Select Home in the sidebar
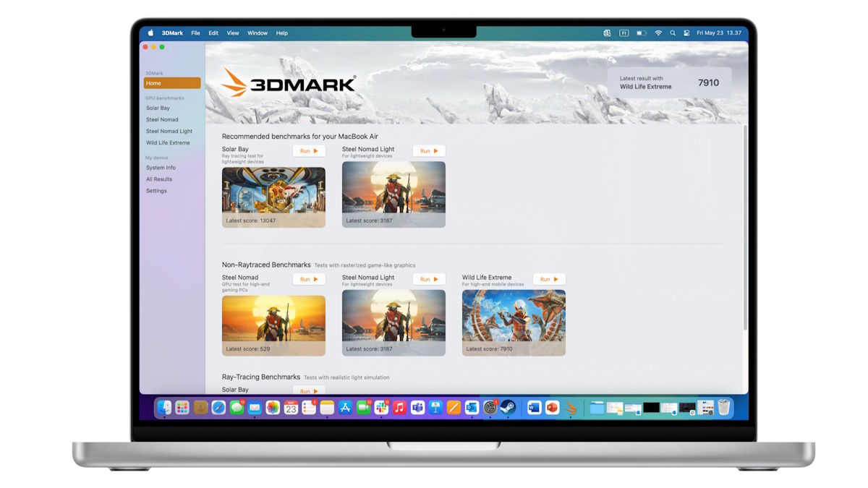This screenshot has width=868, height=488. 172,83
